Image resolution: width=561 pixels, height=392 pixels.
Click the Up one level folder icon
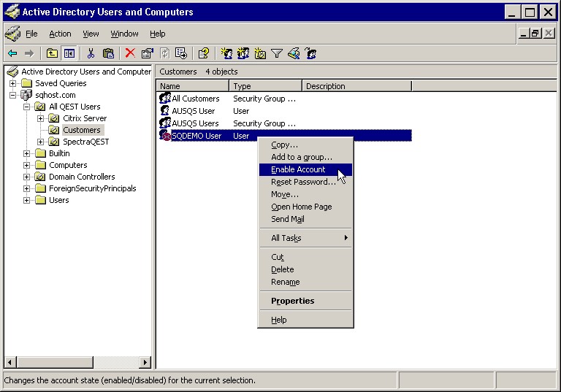pyautogui.click(x=52, y=53)
